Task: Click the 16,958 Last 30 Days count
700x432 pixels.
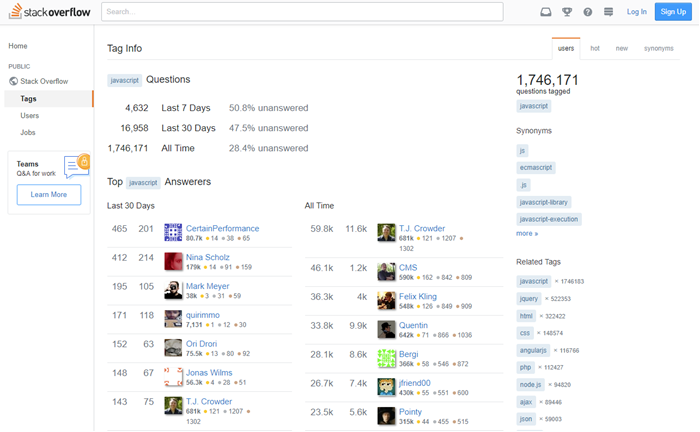Action: tap(134, 128)
